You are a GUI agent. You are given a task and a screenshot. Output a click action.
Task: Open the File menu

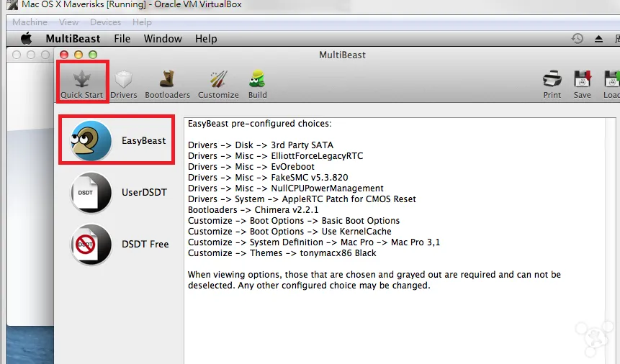[122, 39]
